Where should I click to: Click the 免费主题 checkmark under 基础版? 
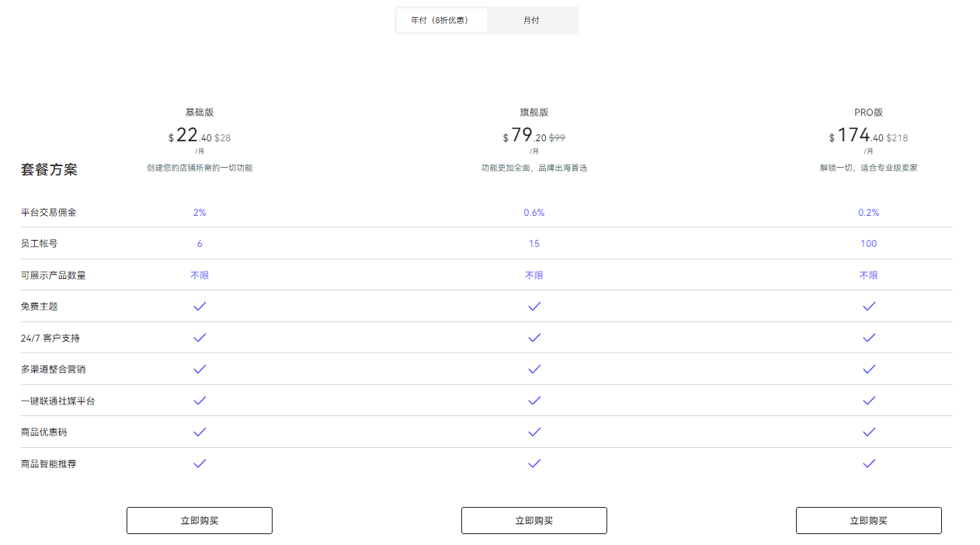[x=200, y=306]
